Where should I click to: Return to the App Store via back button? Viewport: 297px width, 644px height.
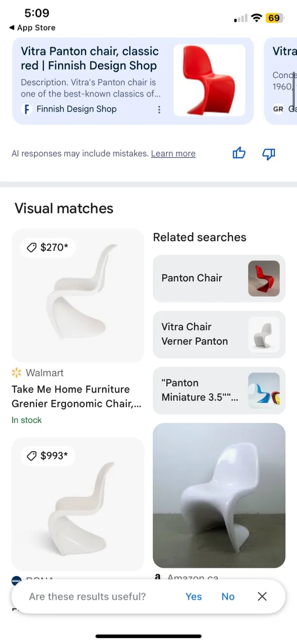click(x=31, y=27)
